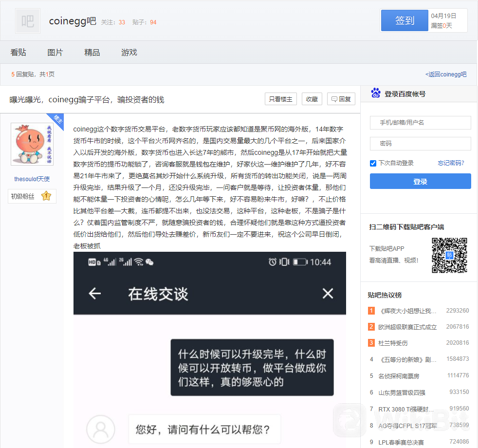
Task: Click the Baidu paw logo icon
Action: click(x=376, y=93)
